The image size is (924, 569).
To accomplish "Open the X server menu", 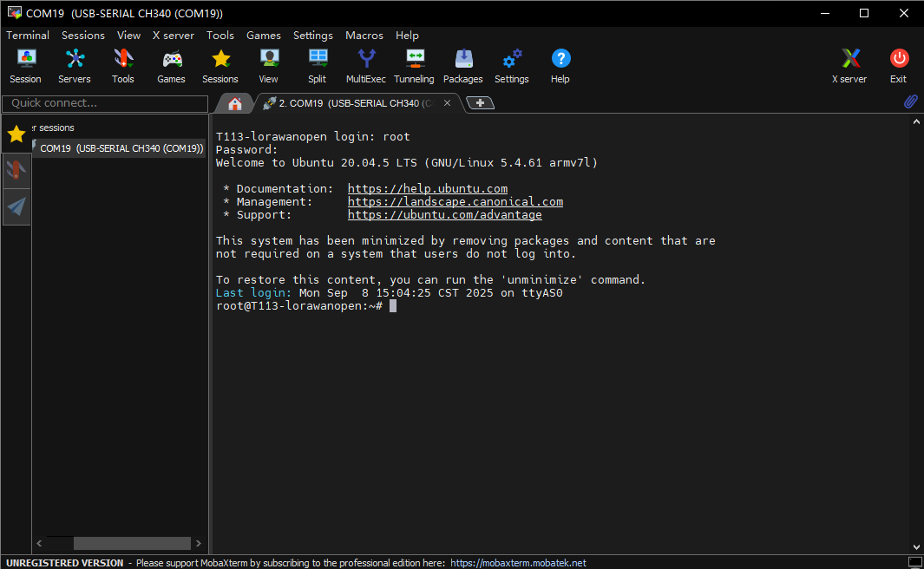I will pos(174,36).
